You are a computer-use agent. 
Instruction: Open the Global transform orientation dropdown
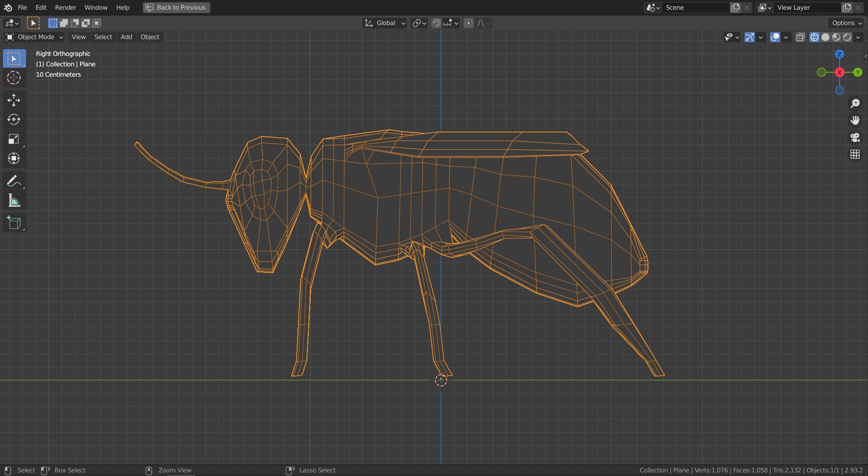tap(385, 23)
